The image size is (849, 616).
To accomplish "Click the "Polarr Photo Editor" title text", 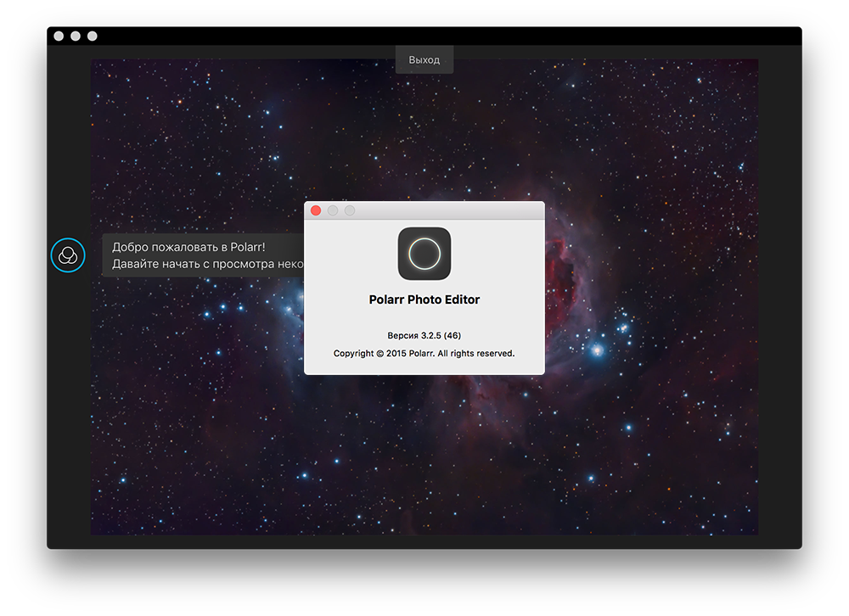I will [x=424, y=300].
